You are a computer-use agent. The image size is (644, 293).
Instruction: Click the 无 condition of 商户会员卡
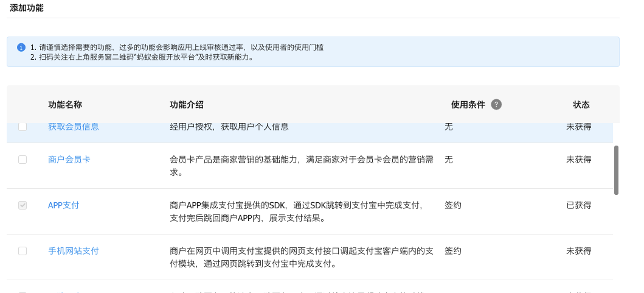(x=449, y=160)
